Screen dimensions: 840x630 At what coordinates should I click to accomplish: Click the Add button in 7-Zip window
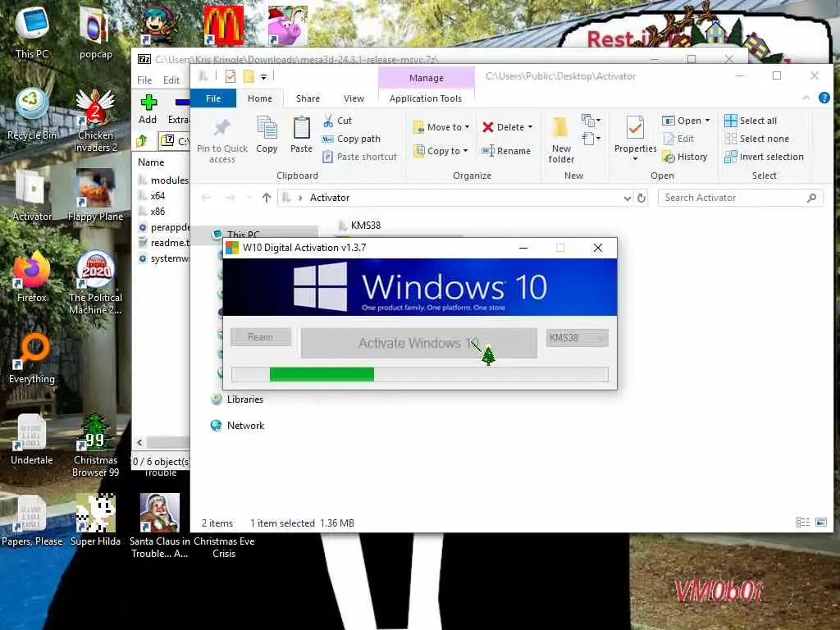pos(148,109)
